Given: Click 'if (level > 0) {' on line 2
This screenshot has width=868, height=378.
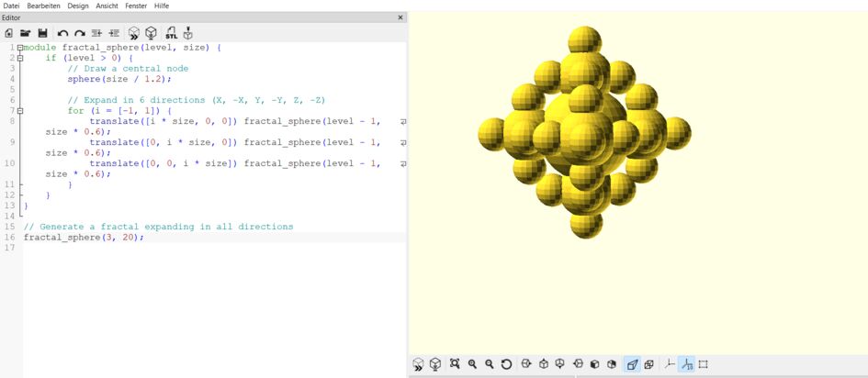Looking at the screenshot, I should pos(89,58).
